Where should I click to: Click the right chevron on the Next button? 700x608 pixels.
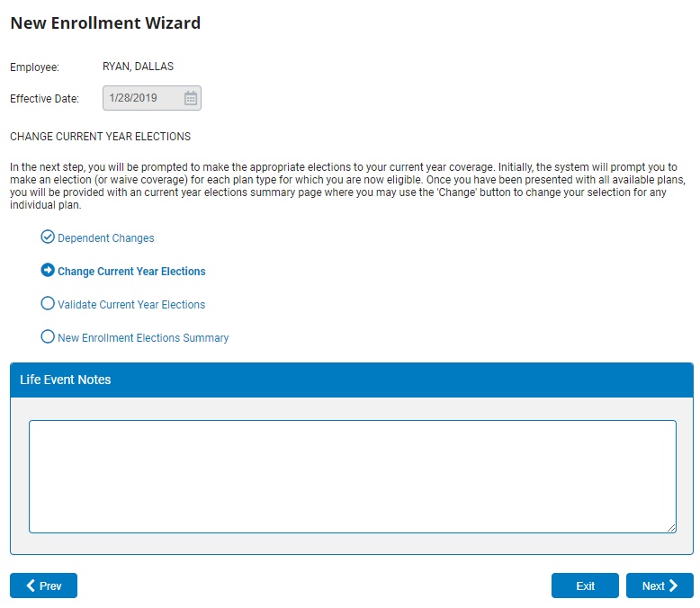tap(673, 586)
